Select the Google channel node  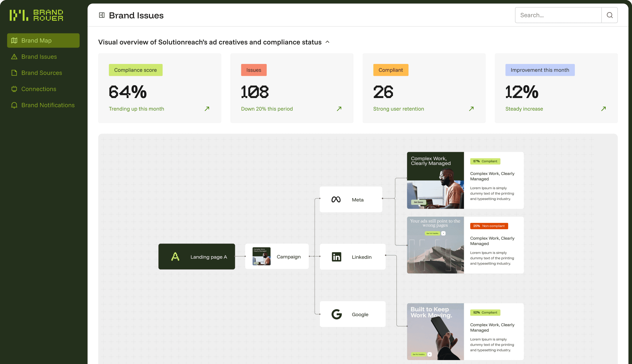353,314
